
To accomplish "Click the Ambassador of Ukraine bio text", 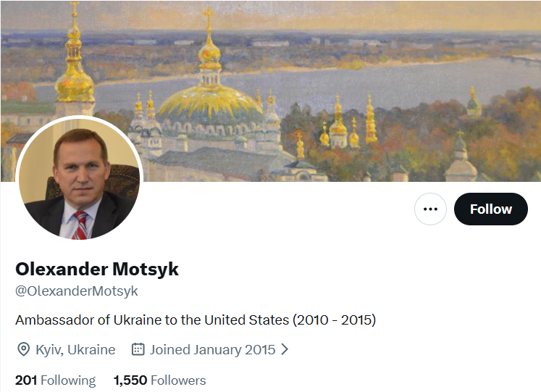I will coord(196,320).
